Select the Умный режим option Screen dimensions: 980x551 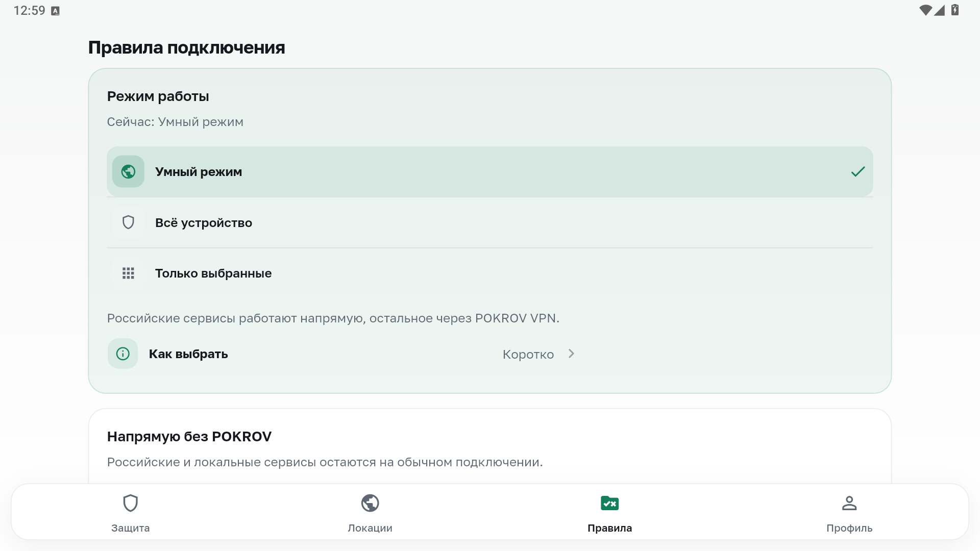(x=490, y=171)
